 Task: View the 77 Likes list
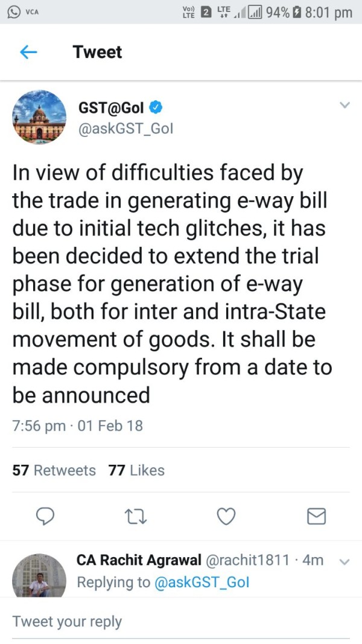[x=136, y=470]
